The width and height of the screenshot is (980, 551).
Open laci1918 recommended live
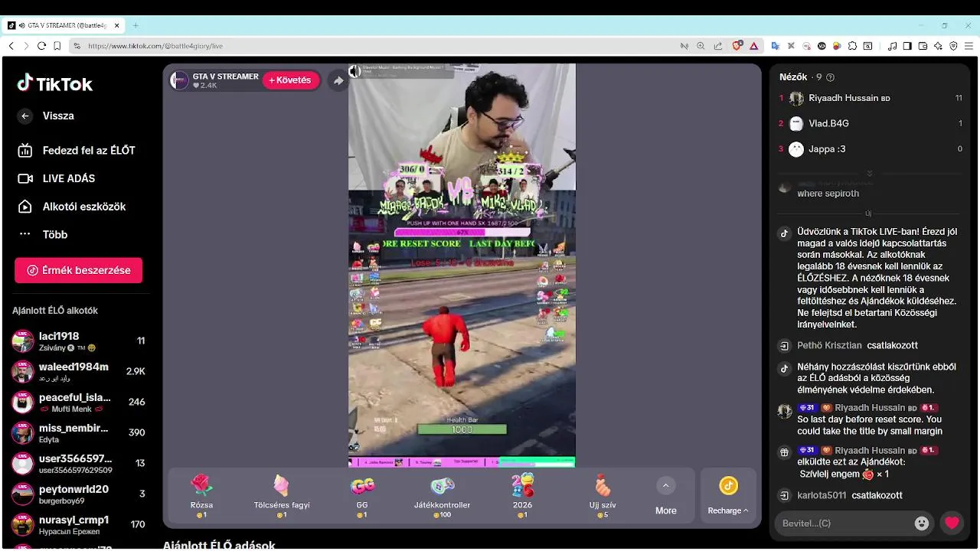(x=79, y=341)
